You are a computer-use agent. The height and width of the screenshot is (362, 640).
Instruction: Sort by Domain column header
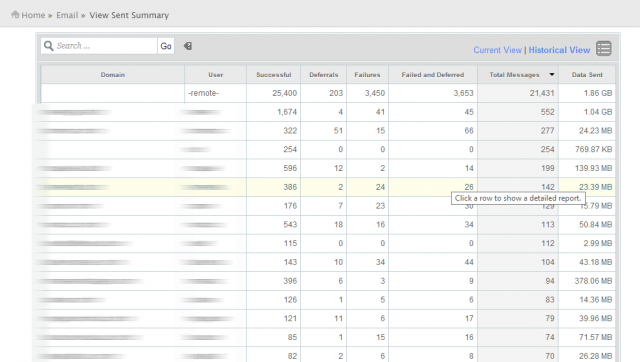113,75
